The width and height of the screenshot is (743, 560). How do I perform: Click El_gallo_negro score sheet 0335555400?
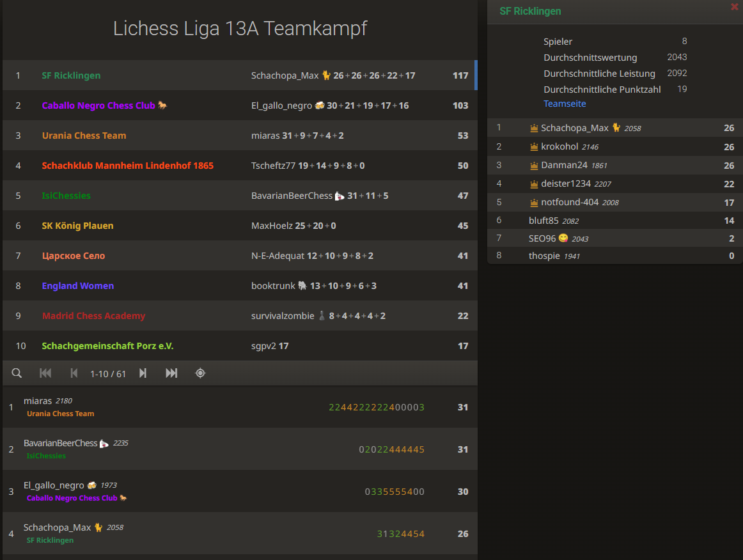395,492
